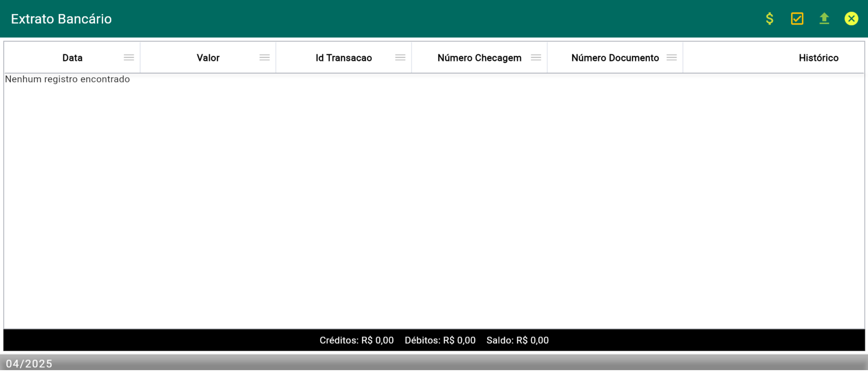Close the Extrato Bancário window
868x372 pixels.
(851, 19)
